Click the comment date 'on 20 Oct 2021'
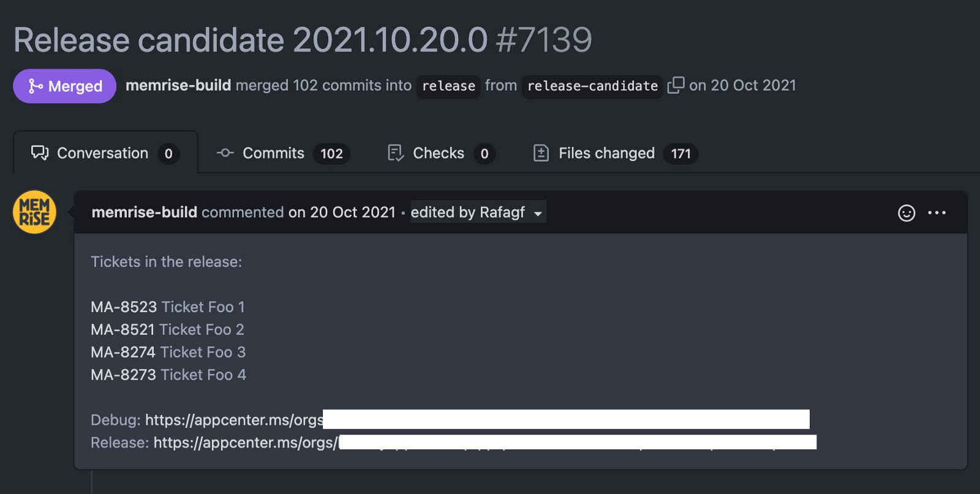Screen dimensions: 980x494 coord(342,212)
